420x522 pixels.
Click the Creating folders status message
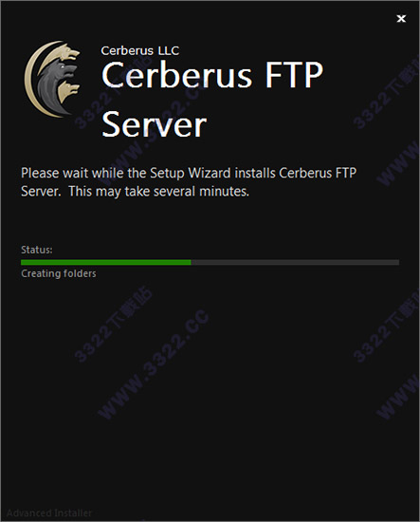(59, 273)
